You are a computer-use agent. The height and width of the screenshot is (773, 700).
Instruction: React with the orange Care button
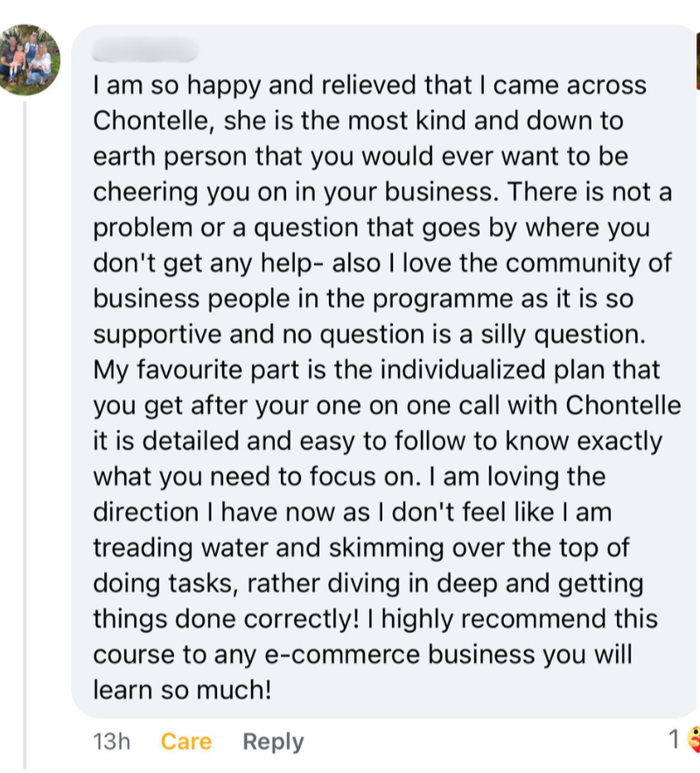(x=186, y=741)
